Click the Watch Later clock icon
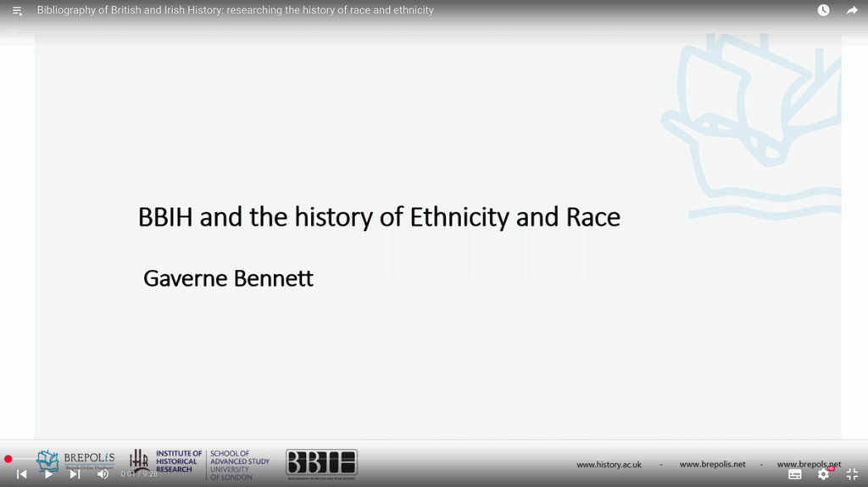Image resolution: width=868 pixels, height=487 pixels. pyautogui.click(x=823, y=10)
